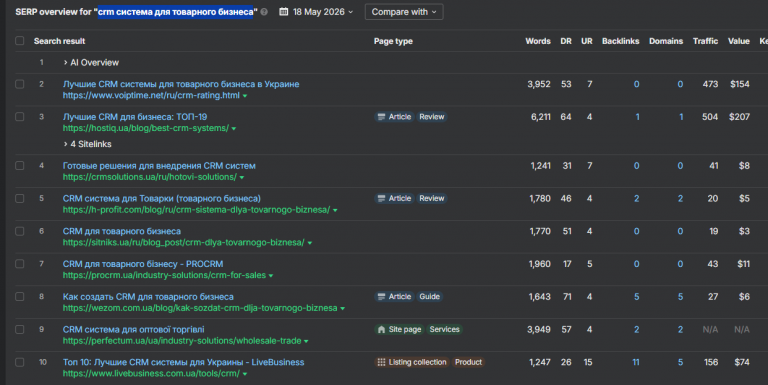
Task: Sort by the Value column header
Action: tap(739, 41)
